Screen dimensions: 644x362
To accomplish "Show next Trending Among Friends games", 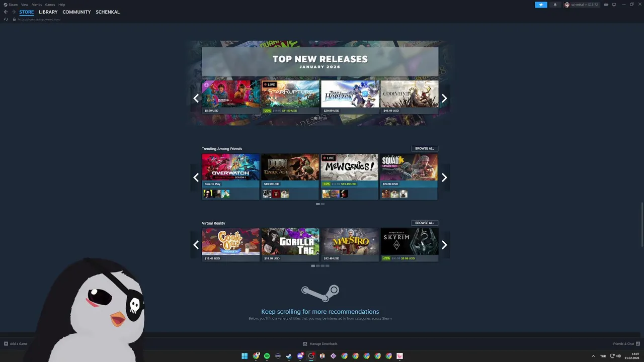I will (x=444, y=177).
